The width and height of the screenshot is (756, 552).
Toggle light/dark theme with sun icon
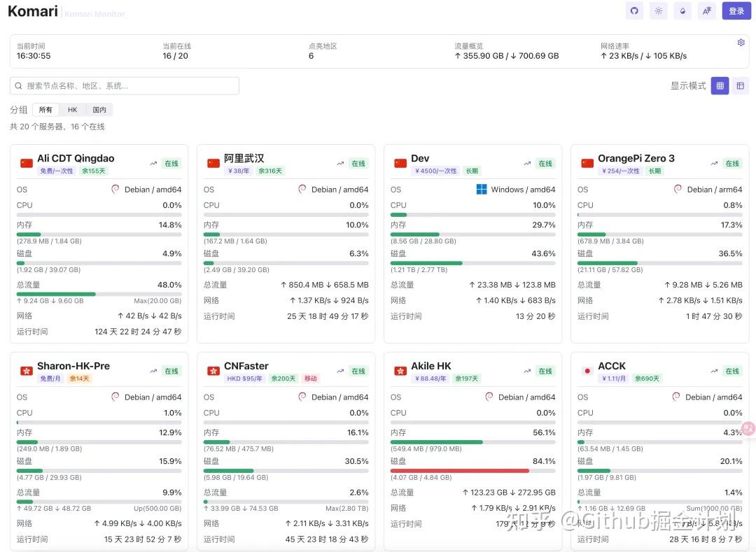click(658, 11)
